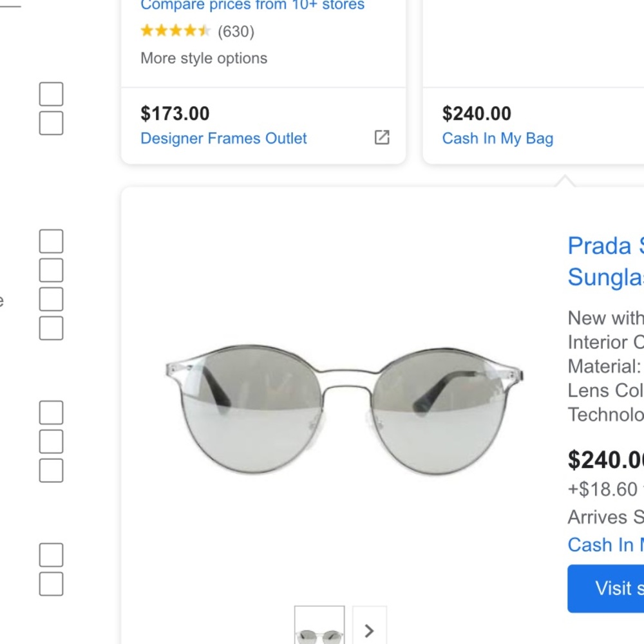Check middle box in three-checkbox filter group

click(x=52, y=442)
